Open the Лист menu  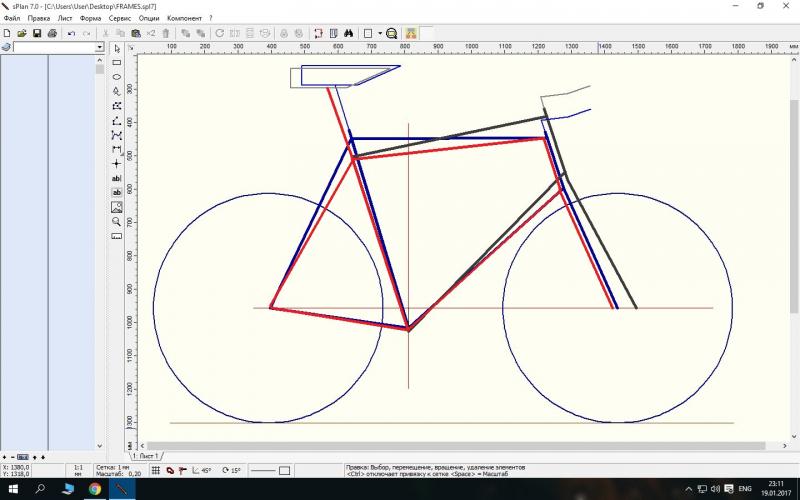[65, 18]
